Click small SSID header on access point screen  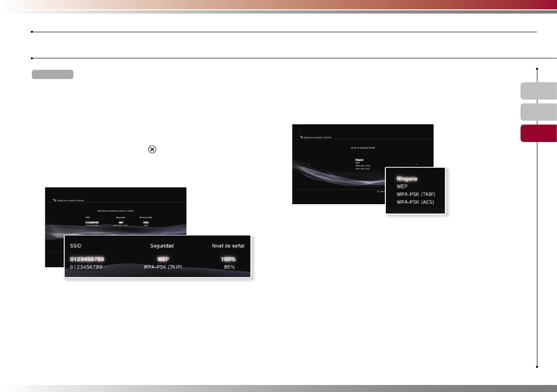click(88, 217)
